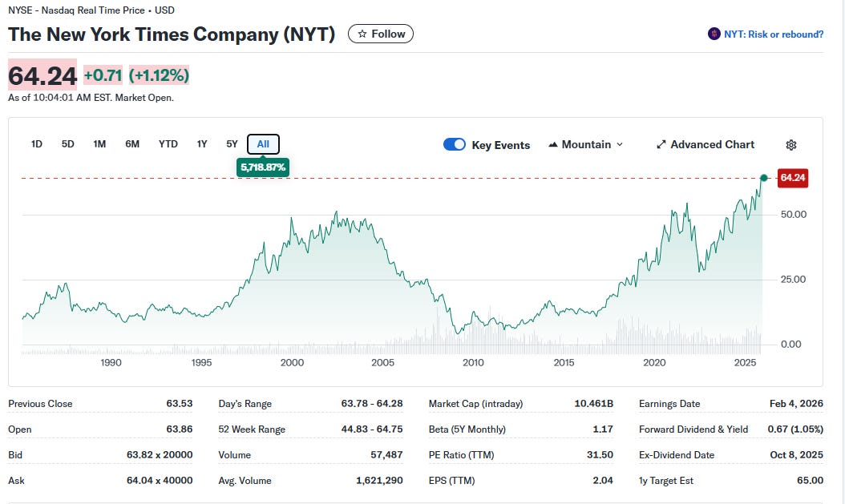
Task: Click the Market Cap (intraday) label
Action: tap(476, 403)
